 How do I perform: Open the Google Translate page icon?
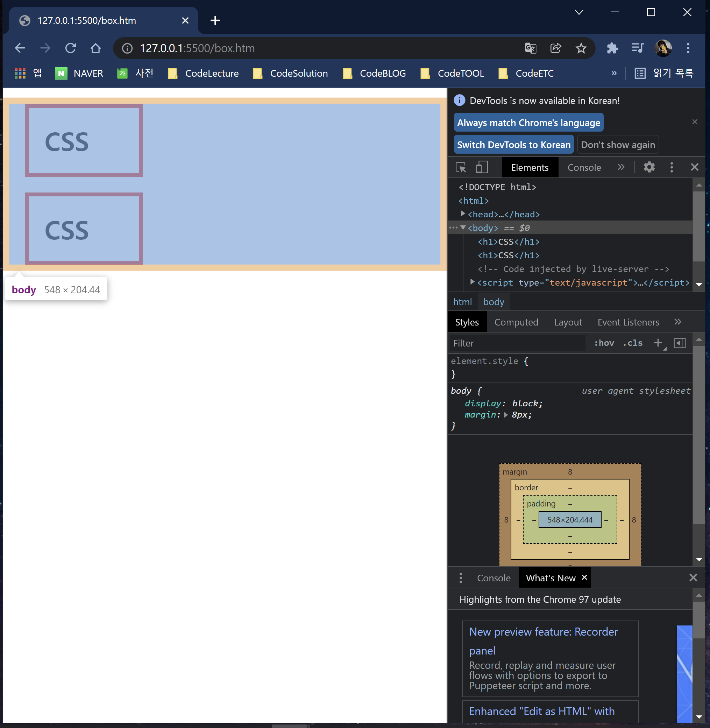coord(531,48)
